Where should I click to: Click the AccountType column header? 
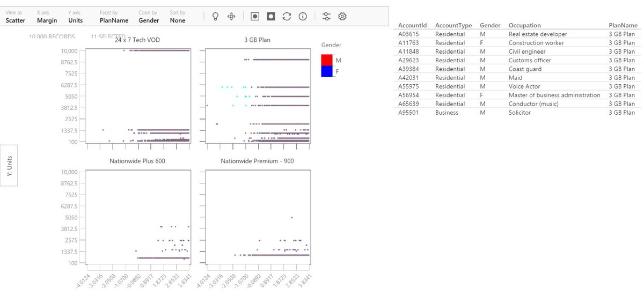[453, 25]
